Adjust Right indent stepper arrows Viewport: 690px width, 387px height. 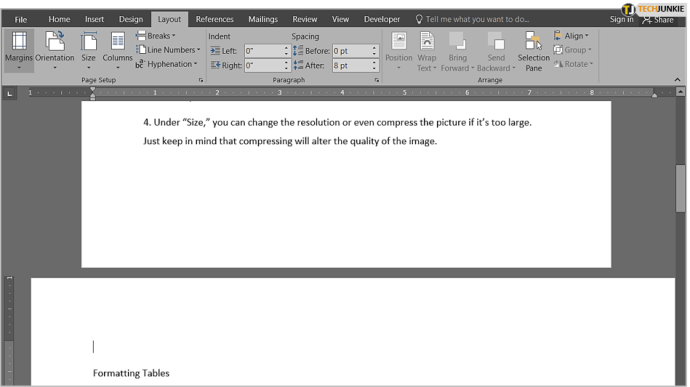pos(286,65)
